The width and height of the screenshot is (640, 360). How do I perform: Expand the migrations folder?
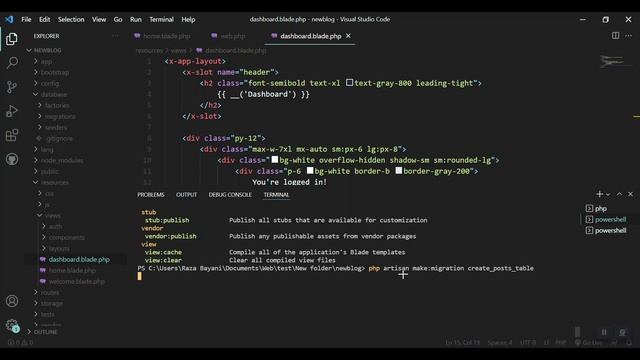(60, 117)
